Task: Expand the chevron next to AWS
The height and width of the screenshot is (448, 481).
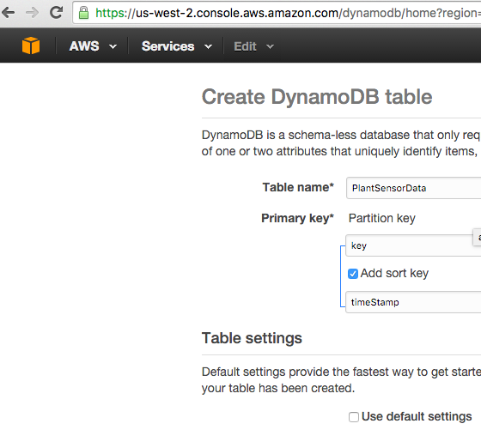Action: 113,46
